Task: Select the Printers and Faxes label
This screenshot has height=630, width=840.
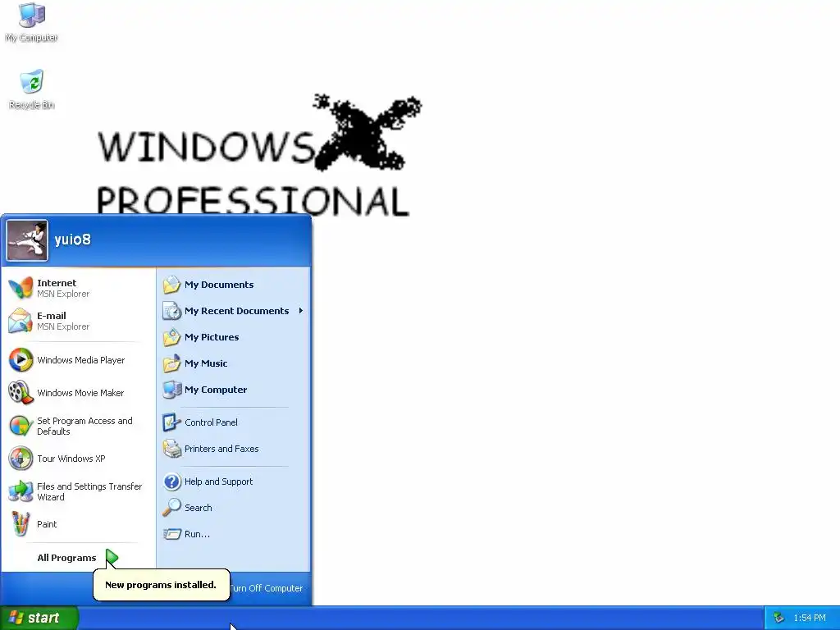Action: coord(221,449)
